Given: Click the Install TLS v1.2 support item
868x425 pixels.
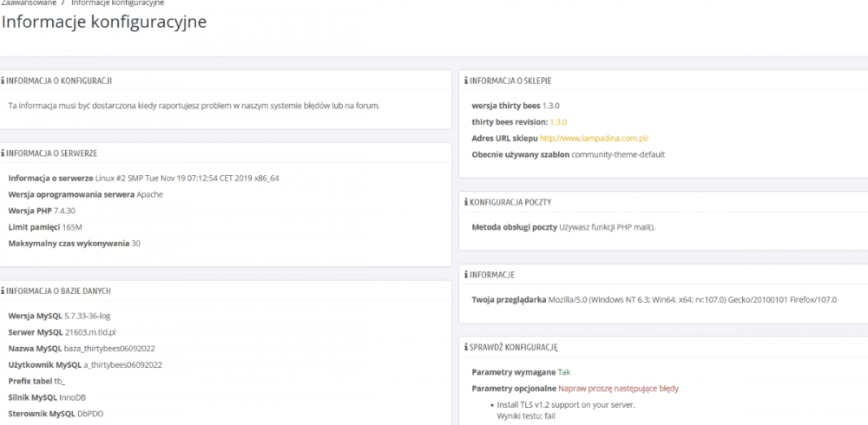Looking at the screenshot, I should coord(567,405).
